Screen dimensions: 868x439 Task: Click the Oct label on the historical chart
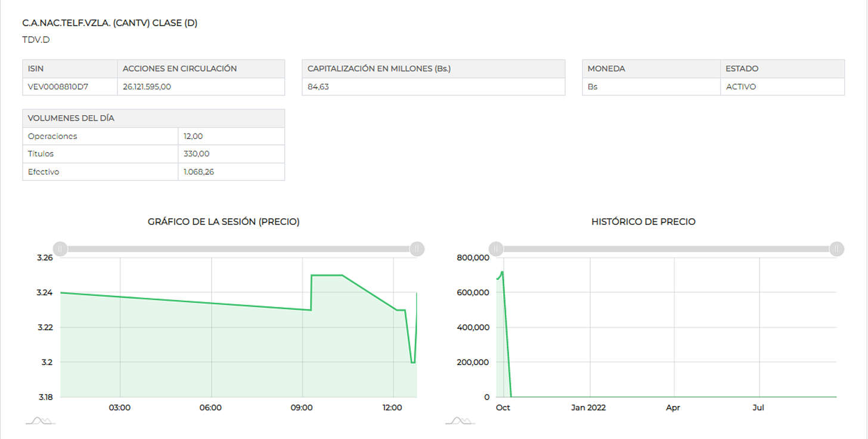[x=503, y=408]
